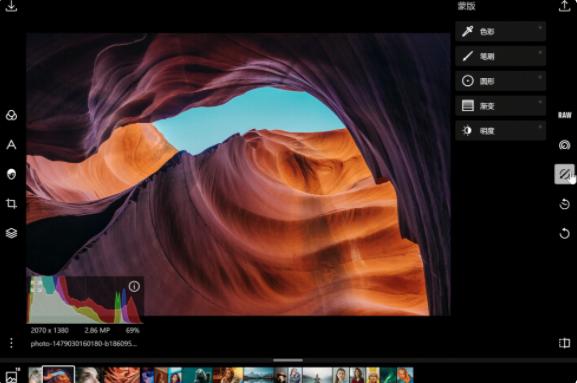Open the photo library icon beside filmstrip

[12, 376]
